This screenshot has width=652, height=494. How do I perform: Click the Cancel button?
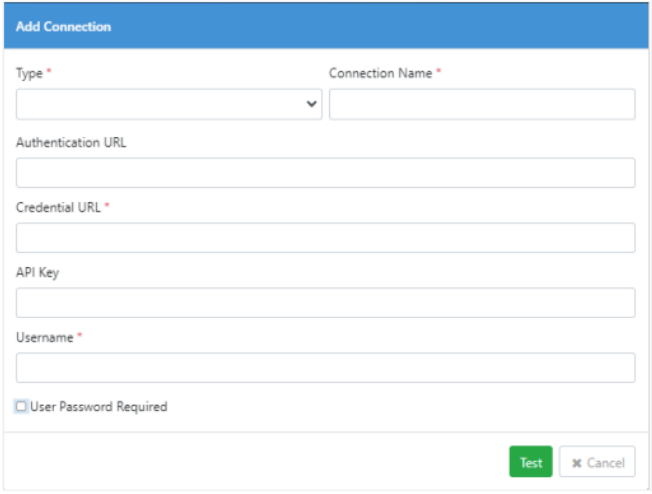(x=597, y=463)
